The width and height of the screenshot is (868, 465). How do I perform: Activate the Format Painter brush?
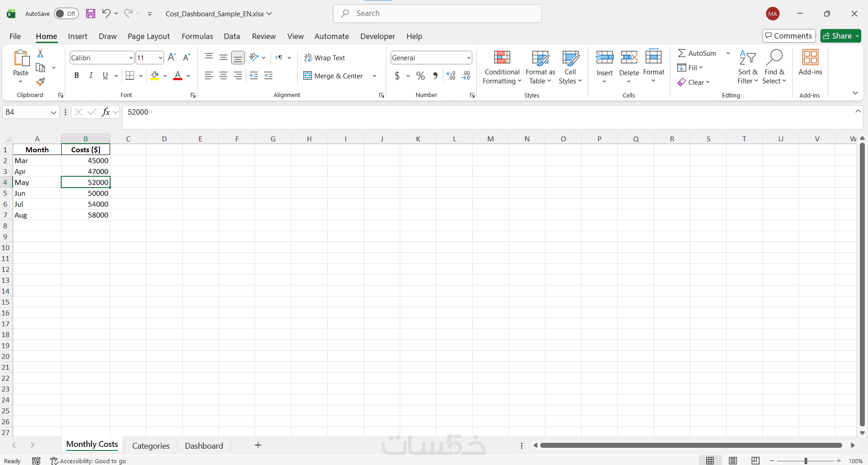click(x=40, y=82)
